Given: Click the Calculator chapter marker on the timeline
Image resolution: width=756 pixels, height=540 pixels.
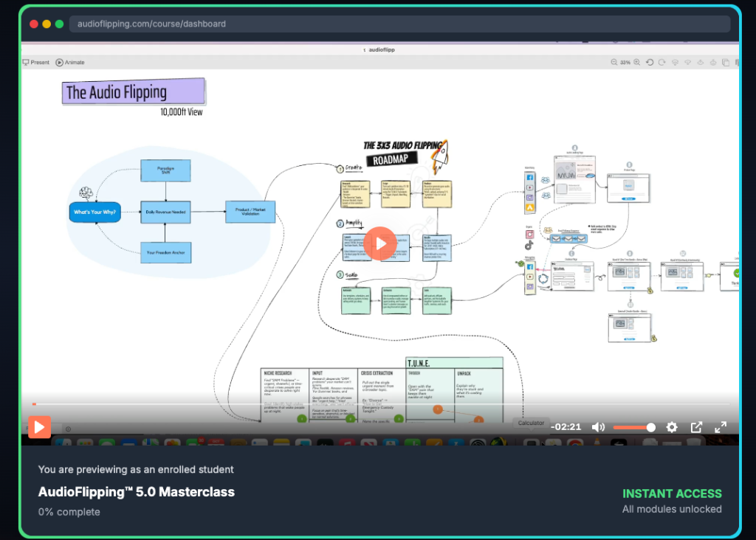Looking at the screenshot, I should pyautogui.click(x=531, y=422).
